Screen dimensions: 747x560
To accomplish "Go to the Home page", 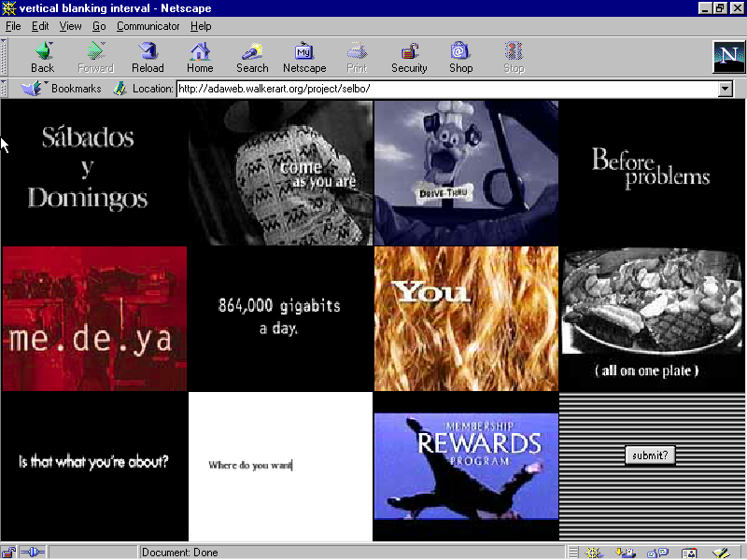I will [x=200, y=57].
